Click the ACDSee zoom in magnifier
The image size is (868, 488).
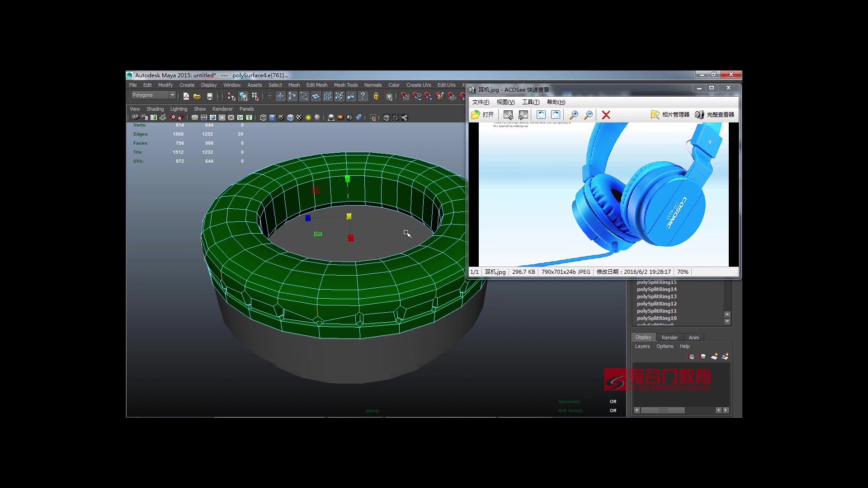pyautogui.click(x=574, y=115)
